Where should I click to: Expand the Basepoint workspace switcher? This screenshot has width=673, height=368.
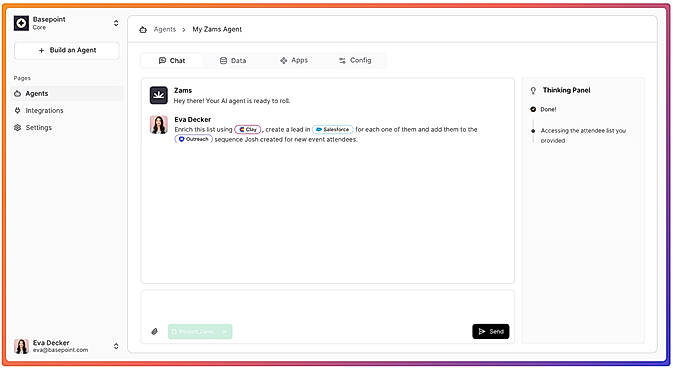[116, 23]
